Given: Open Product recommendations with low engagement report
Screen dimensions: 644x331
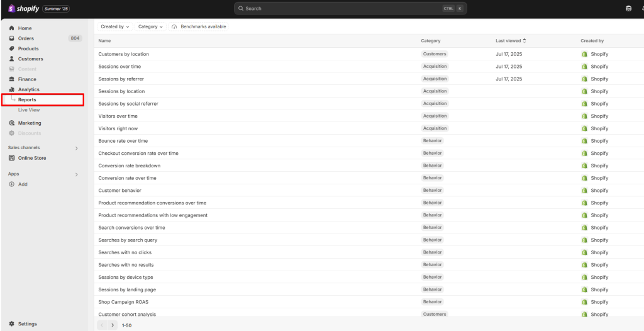Looking at the screenshot, I should click(153, 215).
